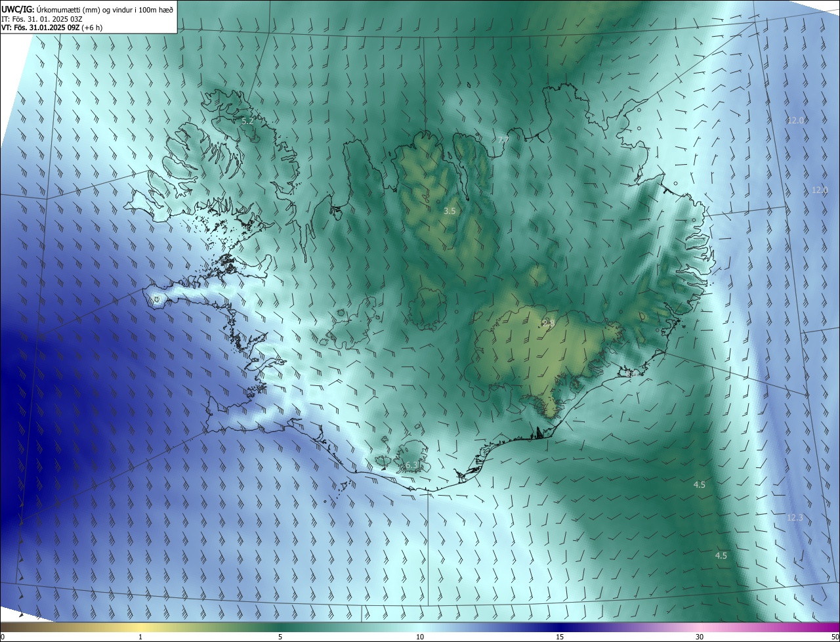The image size is (840, 642).
Task: Click the 7.7 value label on the north coast
Action: point(503,140)
